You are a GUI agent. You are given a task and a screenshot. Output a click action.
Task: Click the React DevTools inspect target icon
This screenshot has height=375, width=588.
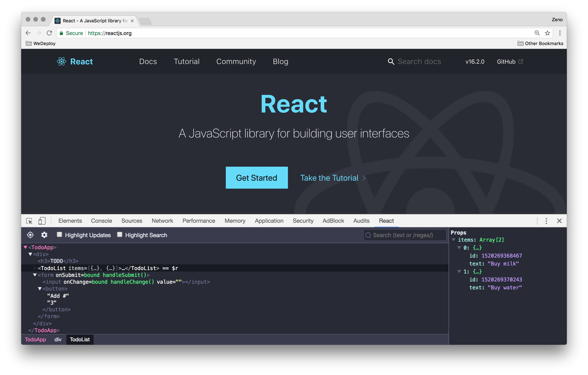pyautogui.click(x=30, y=235)
